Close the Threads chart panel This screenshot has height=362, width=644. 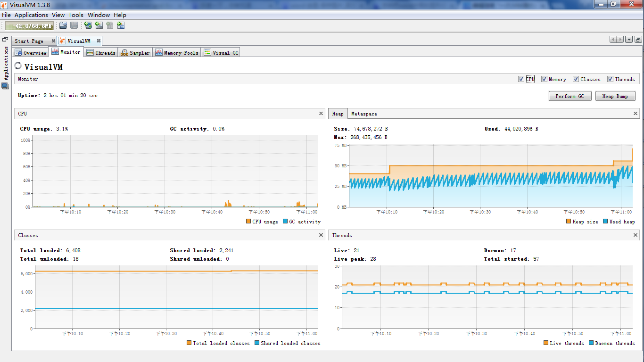click(x=636, y=235)
